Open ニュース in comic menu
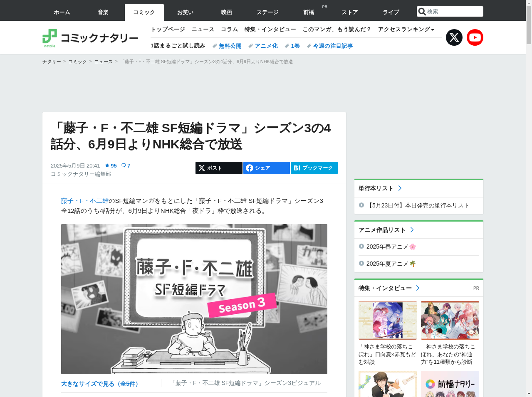532x397 pixels. point(203,29)
